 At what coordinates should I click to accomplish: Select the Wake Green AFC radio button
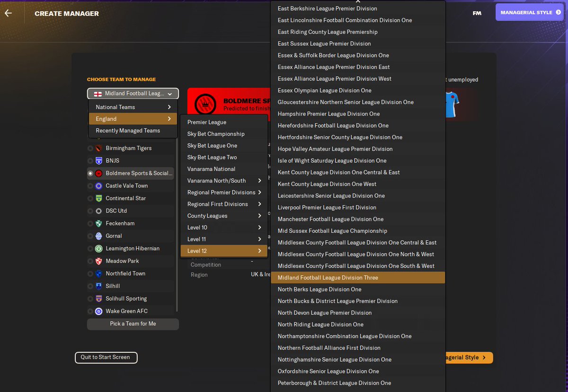(90, 311)
